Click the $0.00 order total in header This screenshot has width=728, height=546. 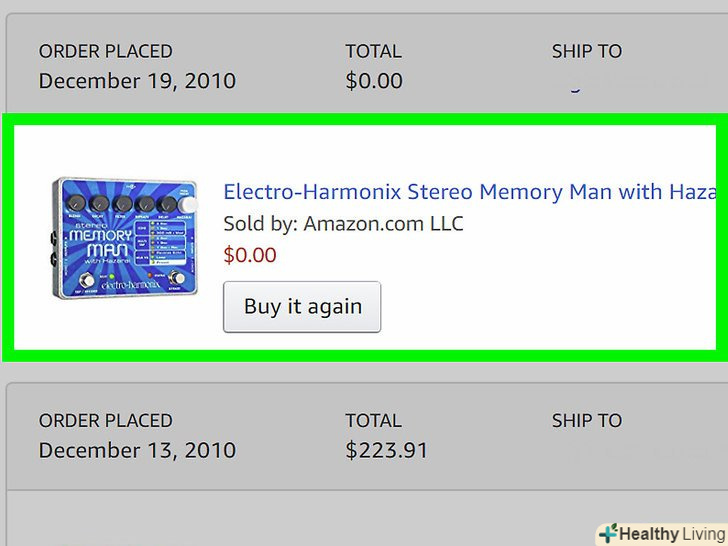click(374, 81)
